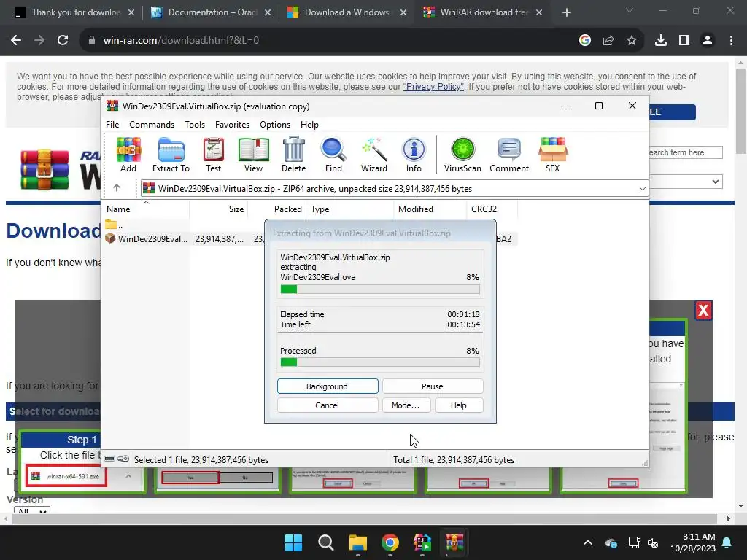Viewport: 747px width, 560px height.
Task: Open the taskbar clock and date
Action: point(693,542)
